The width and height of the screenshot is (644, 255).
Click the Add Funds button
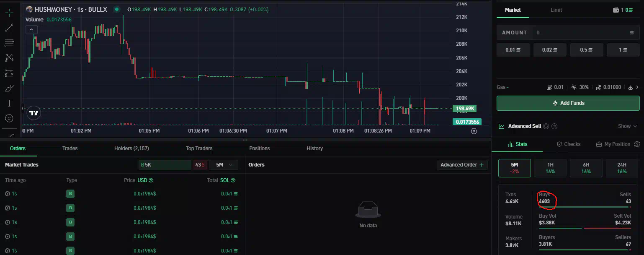568,103
